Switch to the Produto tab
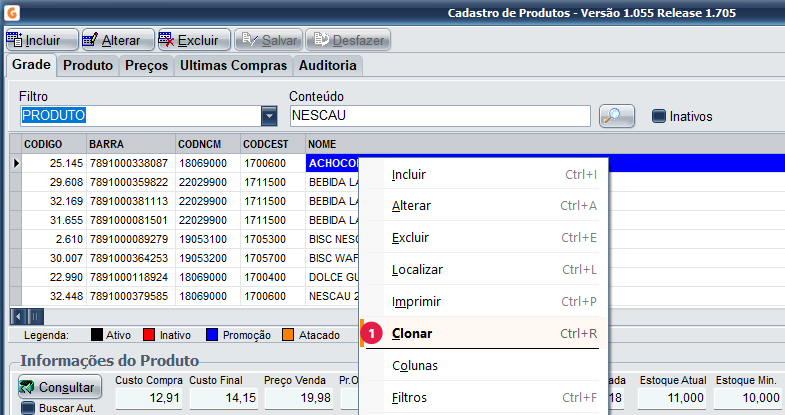The width and height of the screenshot is (785, 415). point(88,66)
